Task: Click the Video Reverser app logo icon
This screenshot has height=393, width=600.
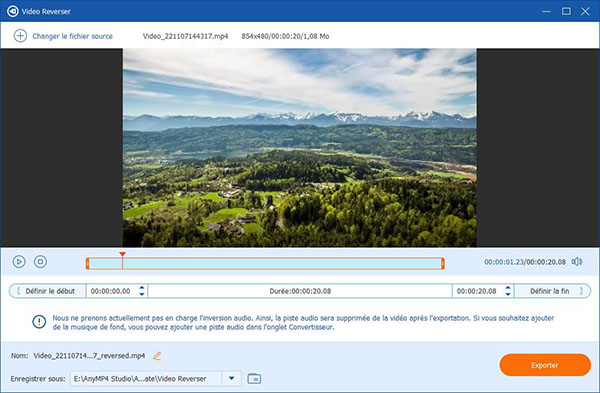Action: click(13, 11)
